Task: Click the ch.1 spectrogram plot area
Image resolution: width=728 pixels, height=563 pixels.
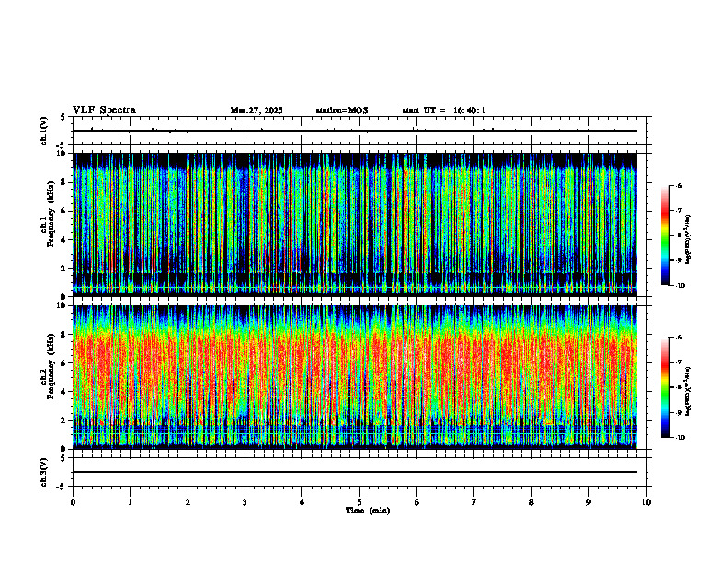Action: point(355,224)
